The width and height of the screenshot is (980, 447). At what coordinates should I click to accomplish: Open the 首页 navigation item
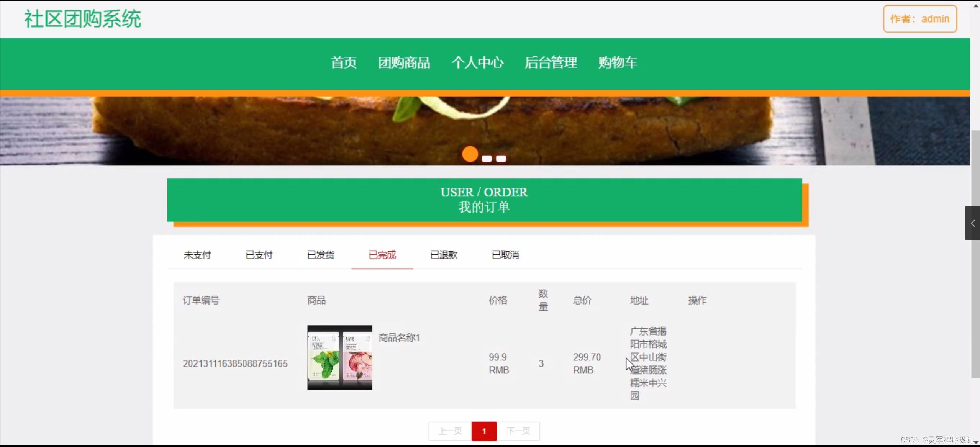344,62
